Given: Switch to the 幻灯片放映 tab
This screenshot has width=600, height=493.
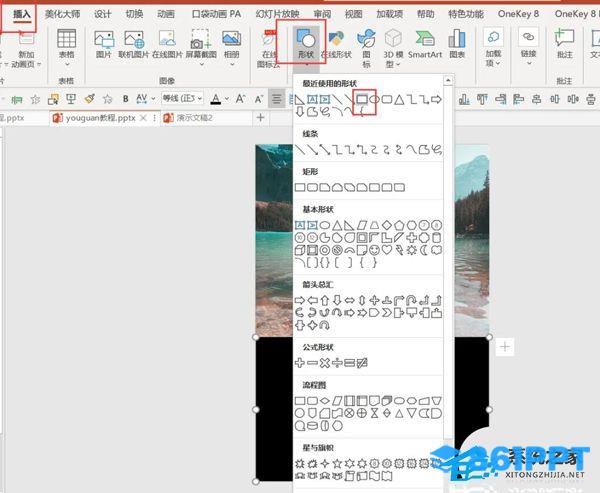Looking at the screenshot, I should [277, 15].
